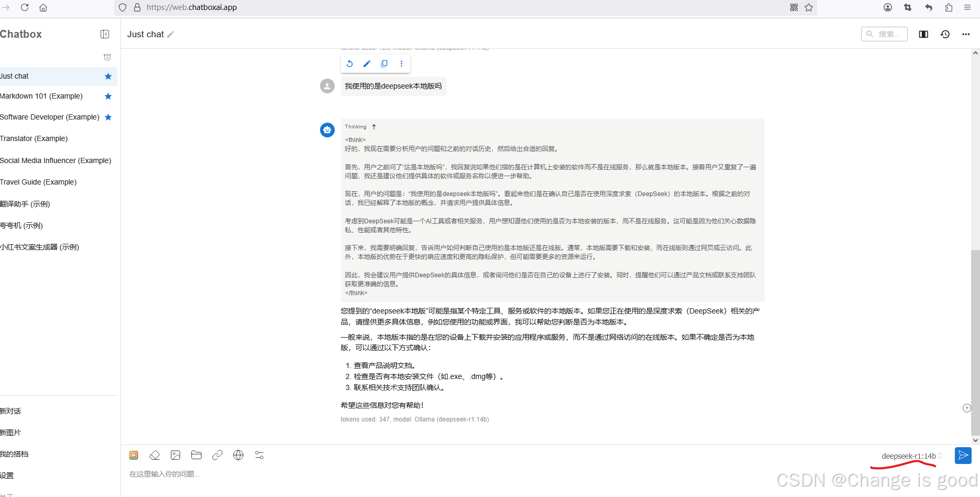Screen dimensions: 980x497
Task: Reload the browser page
Action: click(x=25, y=7)
